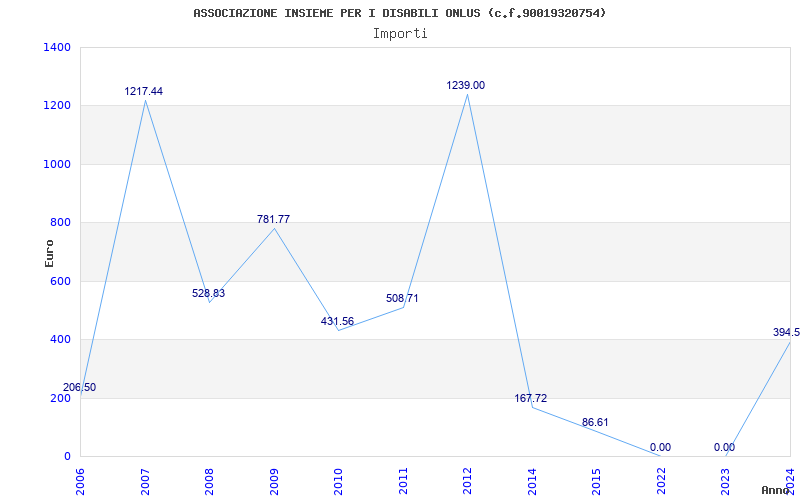
Task: Click the 2011 x-axis year
Action: point(403,481)
